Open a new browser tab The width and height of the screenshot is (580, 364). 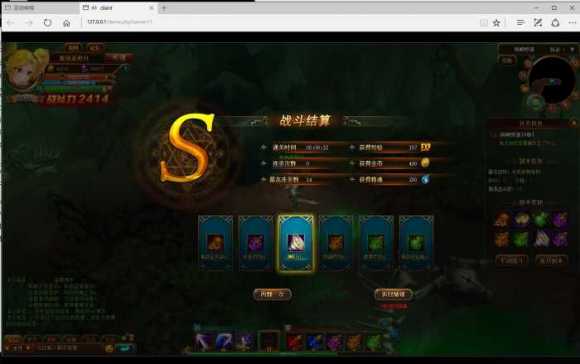tap(164, 8)
